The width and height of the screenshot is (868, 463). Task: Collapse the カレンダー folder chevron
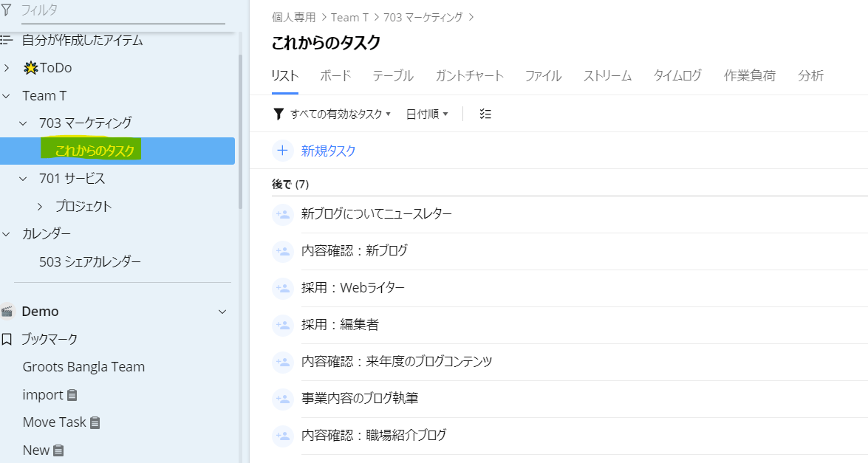pyautogui.click(x=7, y=234)
